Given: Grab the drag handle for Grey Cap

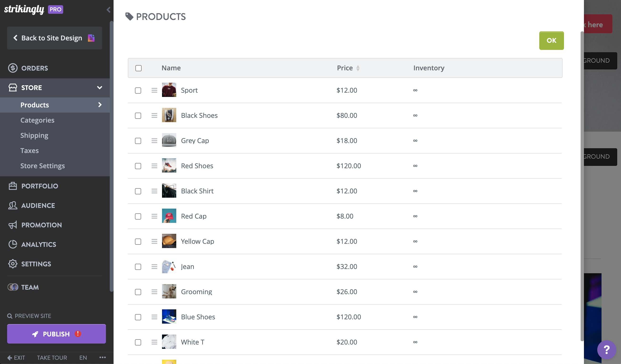Looking at the screenshot, I should (x=154, y=140).
